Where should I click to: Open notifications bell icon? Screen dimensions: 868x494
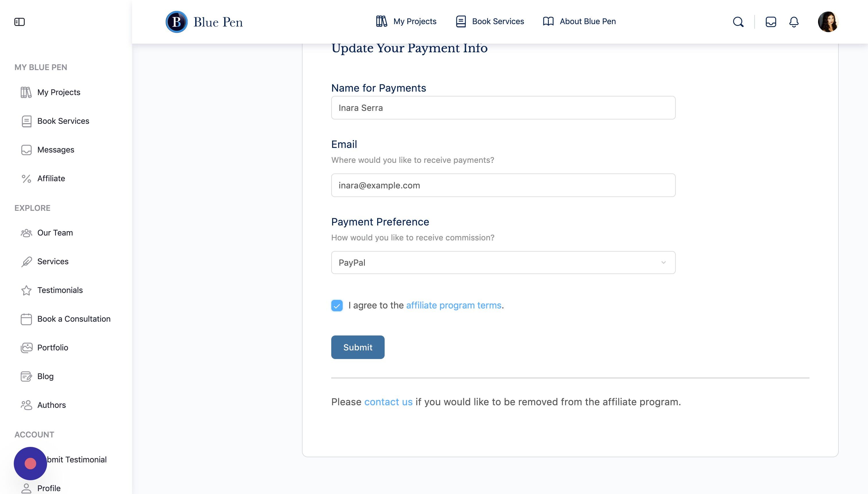[794, 22]
